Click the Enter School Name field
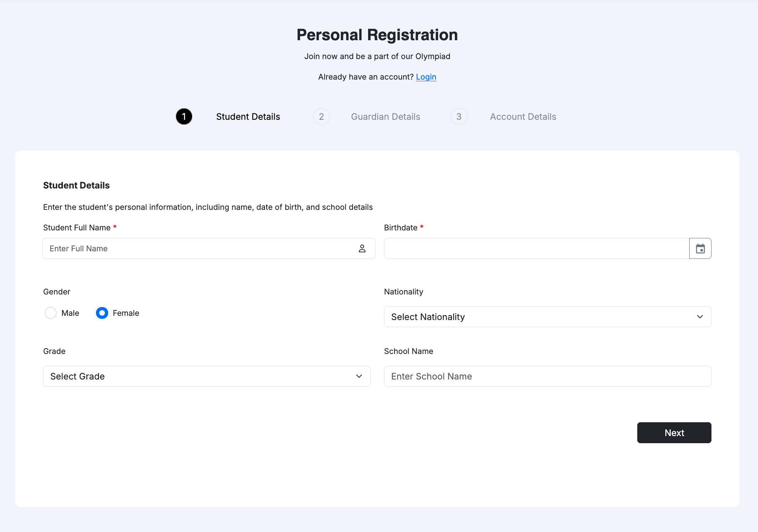 click(547, 376)
